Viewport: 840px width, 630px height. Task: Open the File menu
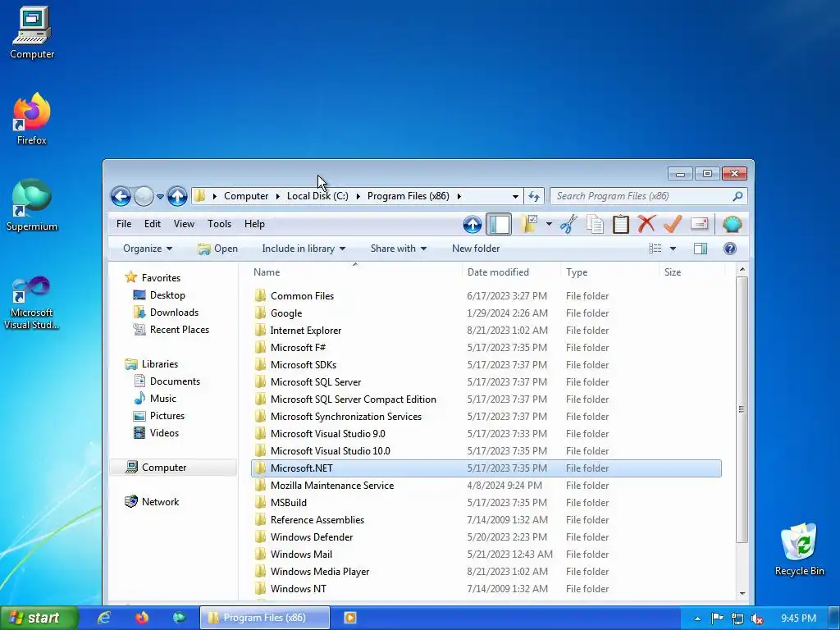(x=124, y=224)
